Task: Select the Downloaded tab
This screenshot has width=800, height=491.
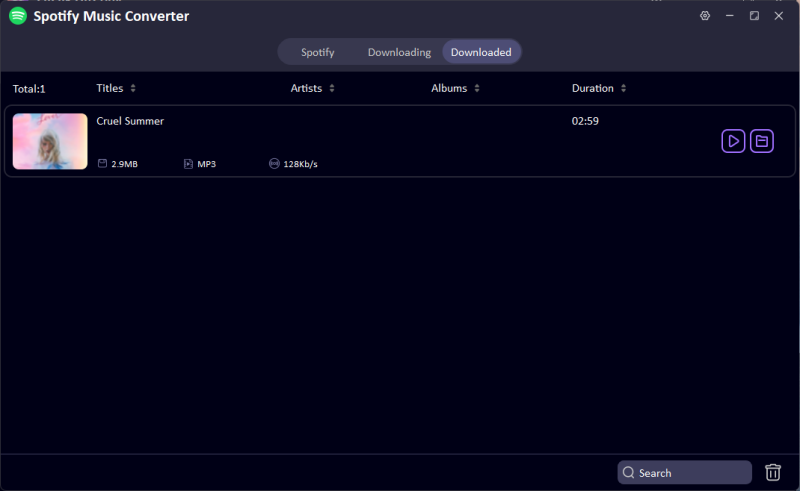Action: click(x=481, y=52)
